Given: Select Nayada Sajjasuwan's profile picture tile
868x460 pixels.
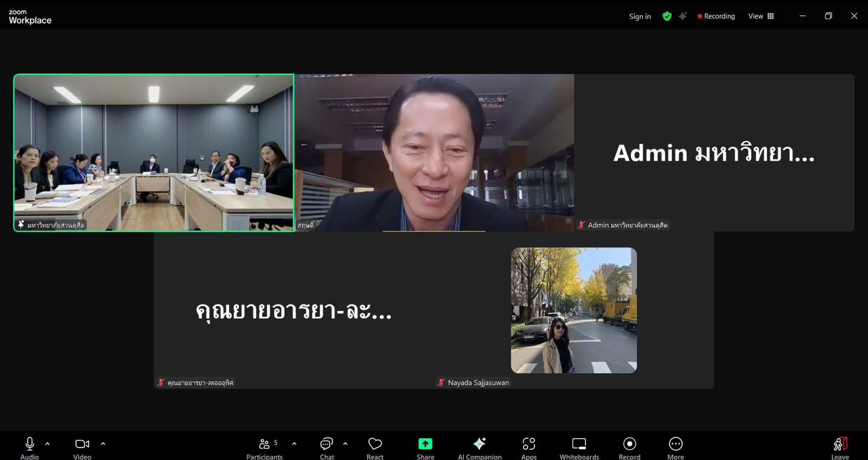Looking at the screenshot, I should [x=574, y=310].
